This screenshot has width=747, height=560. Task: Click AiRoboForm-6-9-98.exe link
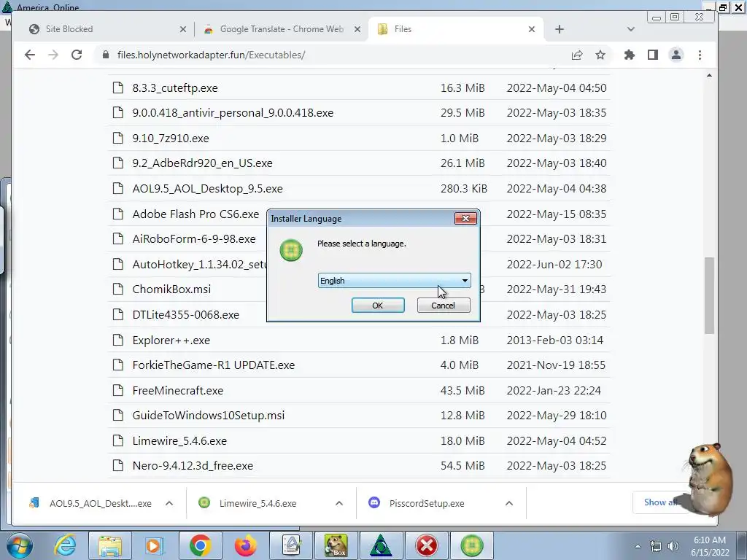click(x=194, y=238)
